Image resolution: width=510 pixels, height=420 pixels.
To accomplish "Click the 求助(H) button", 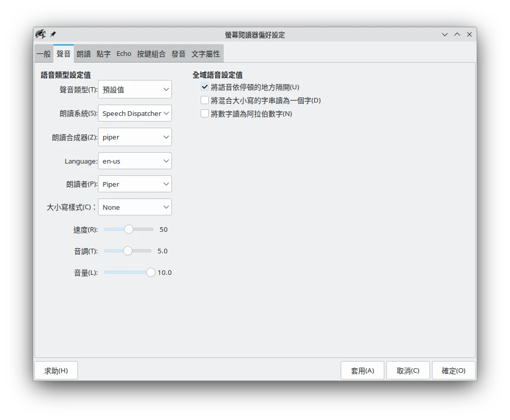I will (x=56, y=371).
